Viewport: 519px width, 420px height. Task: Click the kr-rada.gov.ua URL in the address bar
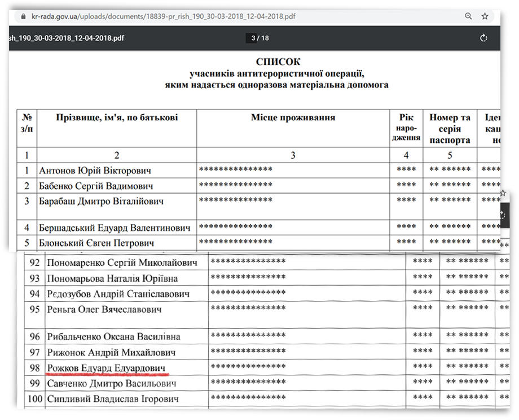coord(163,16)
